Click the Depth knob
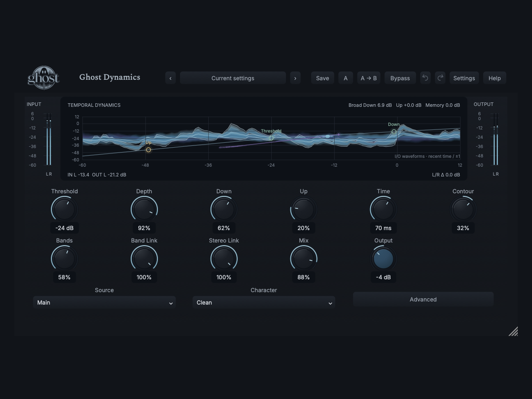Viewport: 532px width, 399px height. click(144, 209)
